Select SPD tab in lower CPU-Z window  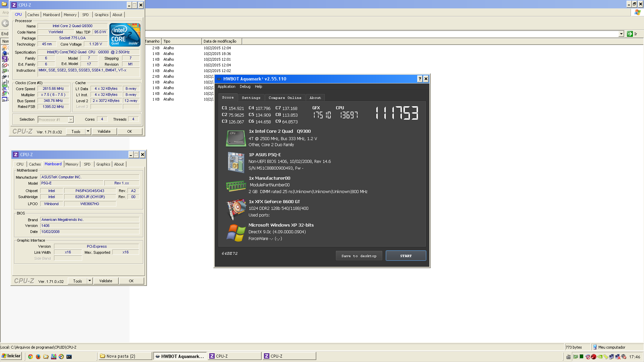click(x=87, y=164)
